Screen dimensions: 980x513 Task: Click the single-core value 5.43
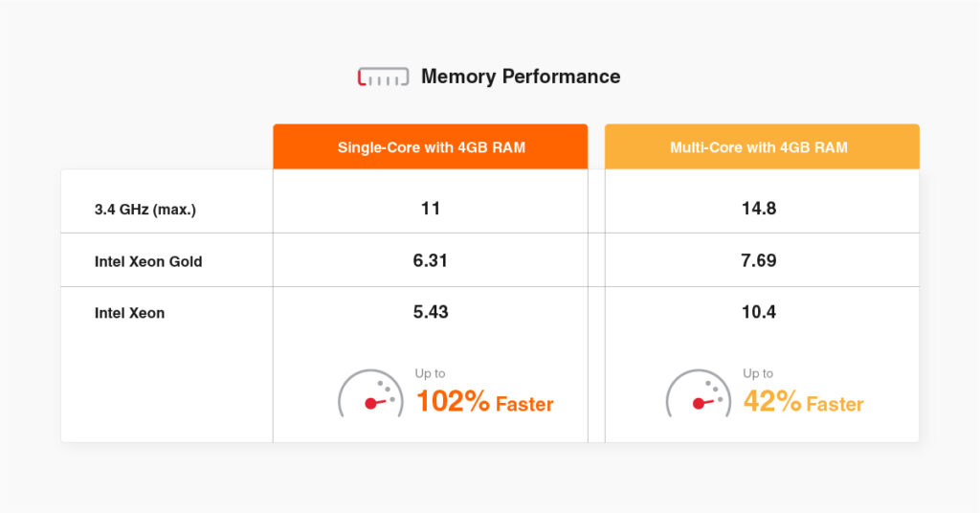coord(431,312)
